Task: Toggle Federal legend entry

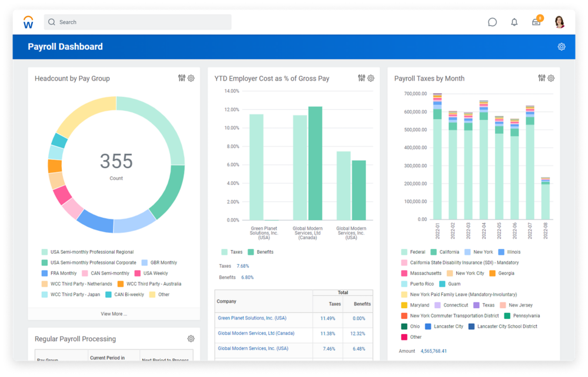Action: coord(413,252)
